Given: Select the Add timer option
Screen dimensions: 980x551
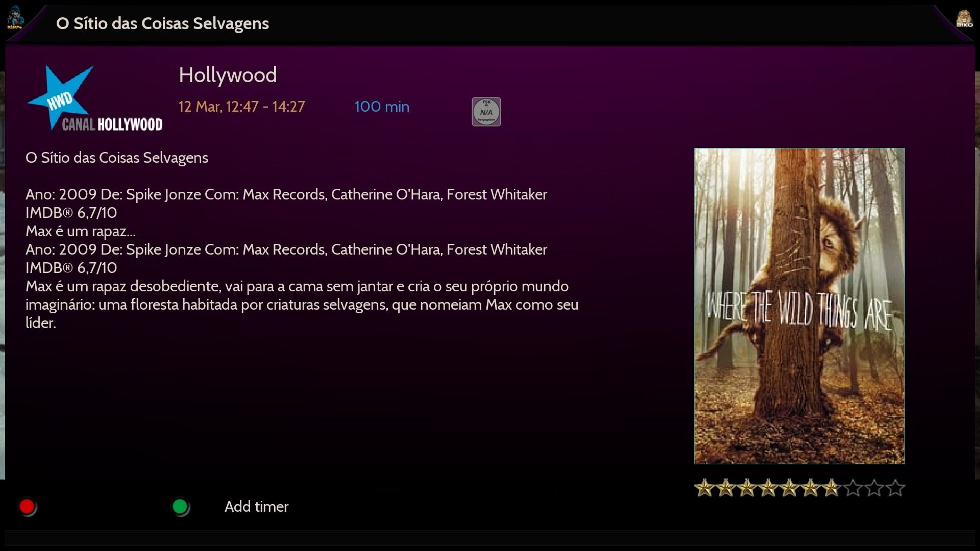Looking at the screenshot, I should coord(256,507).
